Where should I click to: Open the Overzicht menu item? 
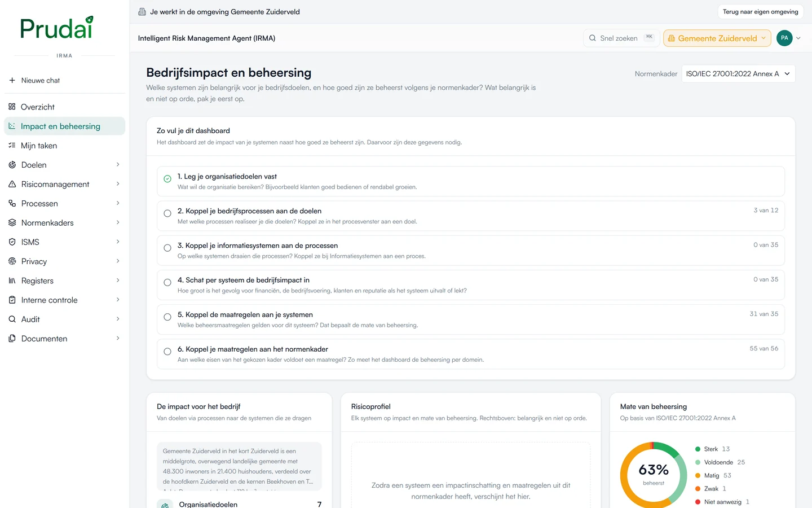click(64, 107)
